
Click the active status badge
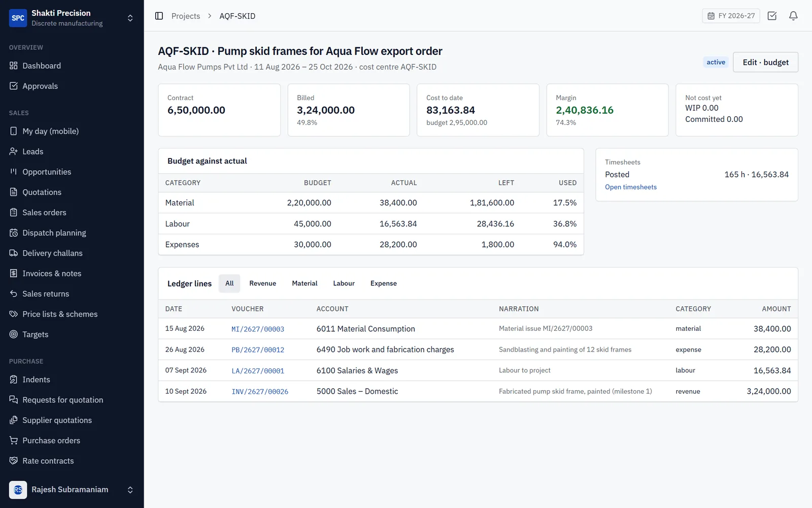[716, 62]
